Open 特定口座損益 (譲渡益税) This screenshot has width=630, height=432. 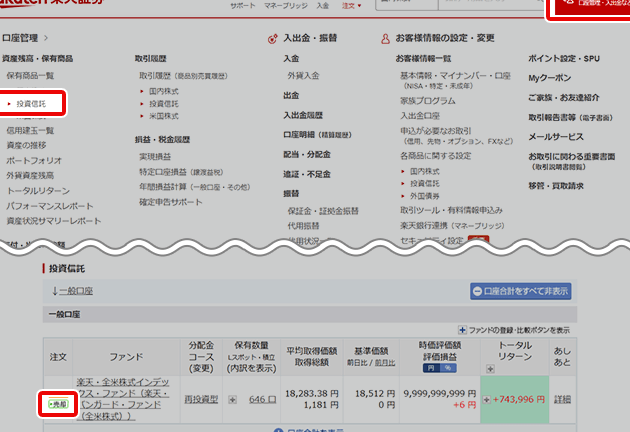(181, 172)
